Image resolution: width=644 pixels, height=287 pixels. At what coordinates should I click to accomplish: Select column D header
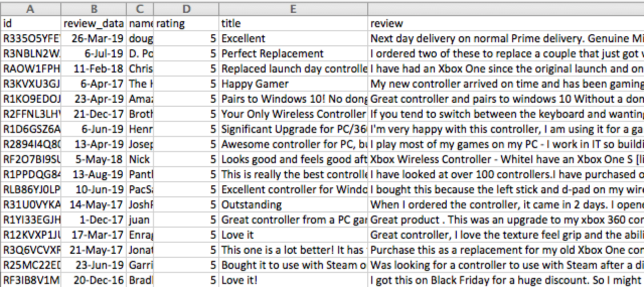point(187,9)
